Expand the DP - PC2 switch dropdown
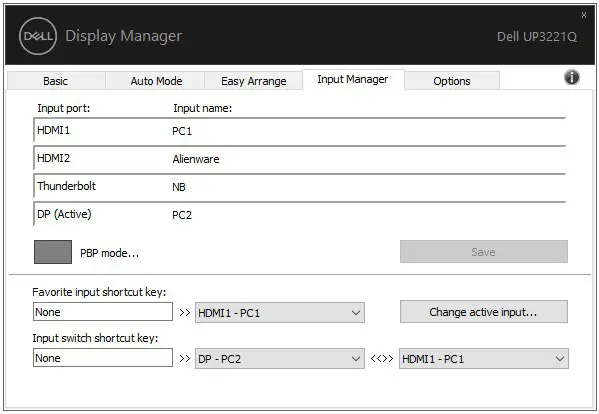This screenshot has height=414, width=599. 280,359
